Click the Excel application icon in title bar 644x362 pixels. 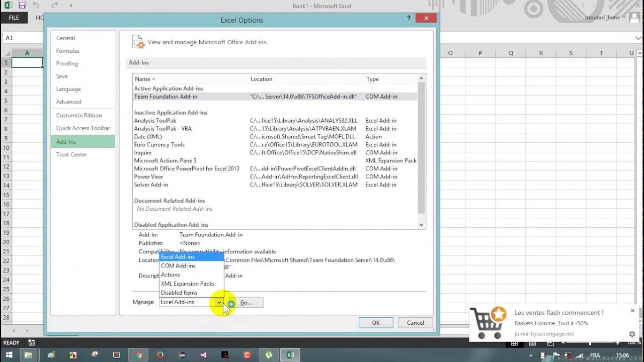point(8,6)
